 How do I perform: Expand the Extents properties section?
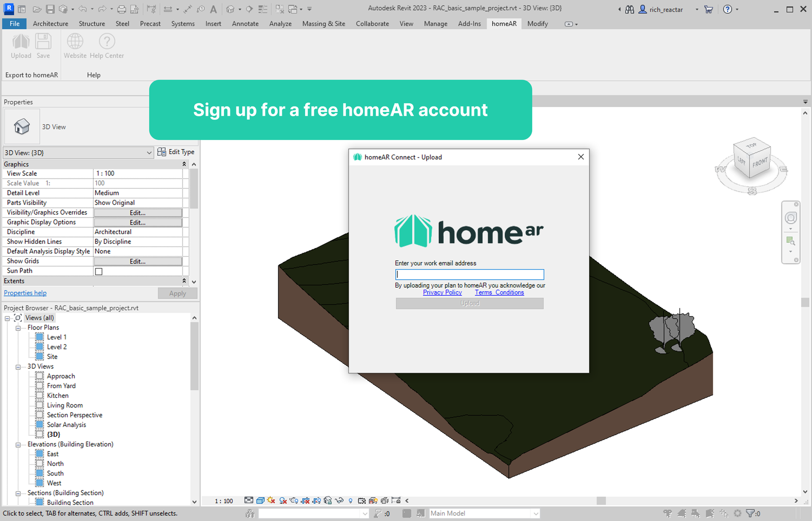pyautogui.click(x=184, y=281)
